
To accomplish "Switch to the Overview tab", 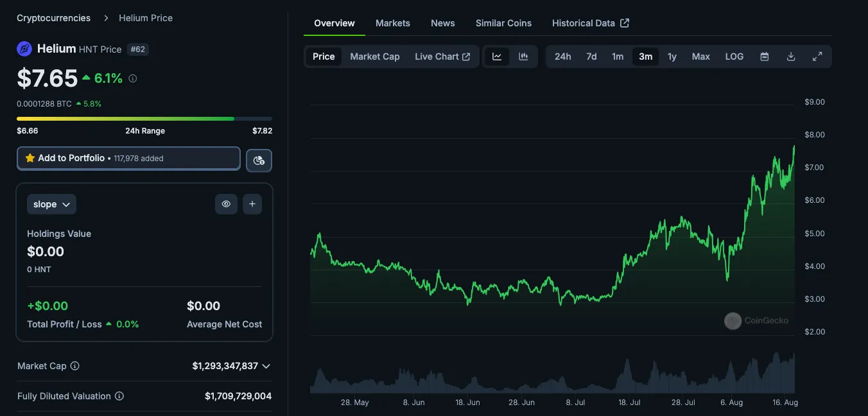I will 334,23.
